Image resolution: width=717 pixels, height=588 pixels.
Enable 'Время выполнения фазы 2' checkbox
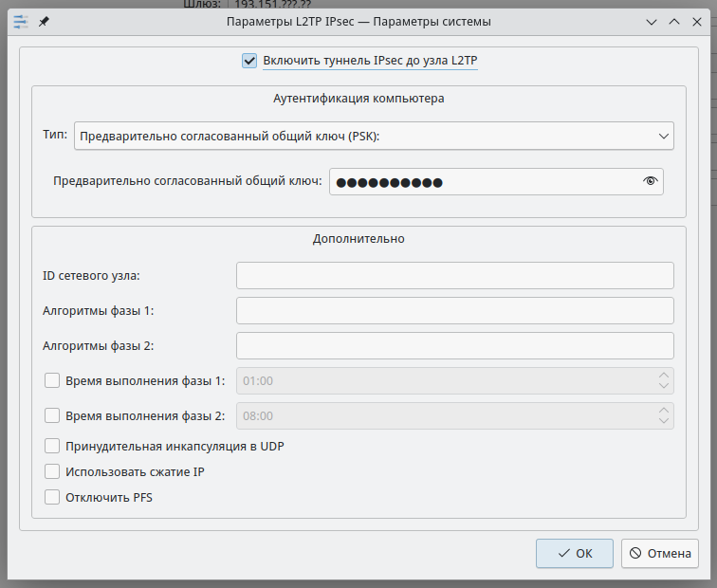click(x=52, y=415)
